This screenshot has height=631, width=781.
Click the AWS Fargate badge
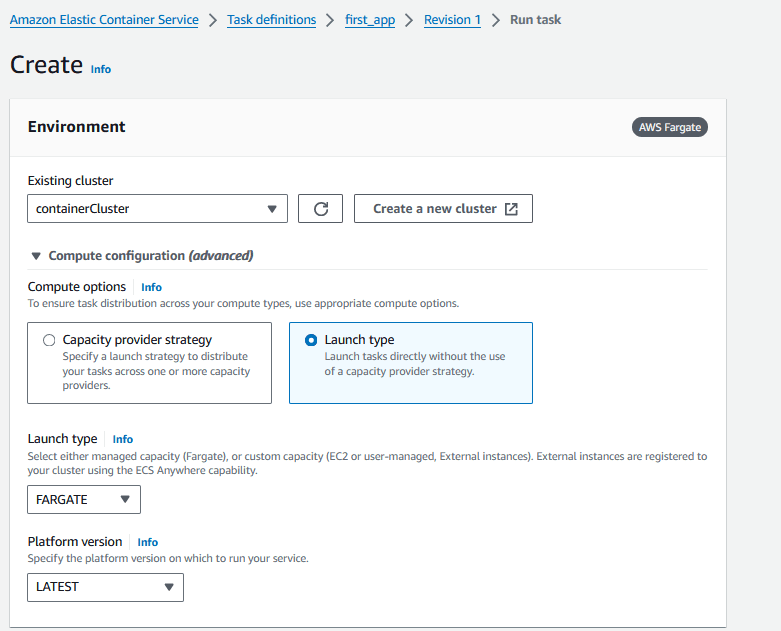(x=669, y=127)
